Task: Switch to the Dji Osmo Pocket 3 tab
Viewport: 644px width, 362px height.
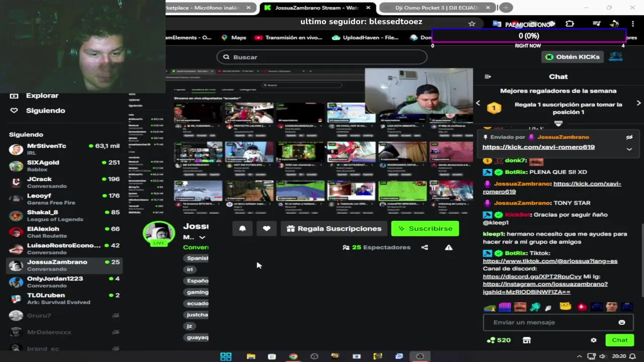Action: coord(437,8)
